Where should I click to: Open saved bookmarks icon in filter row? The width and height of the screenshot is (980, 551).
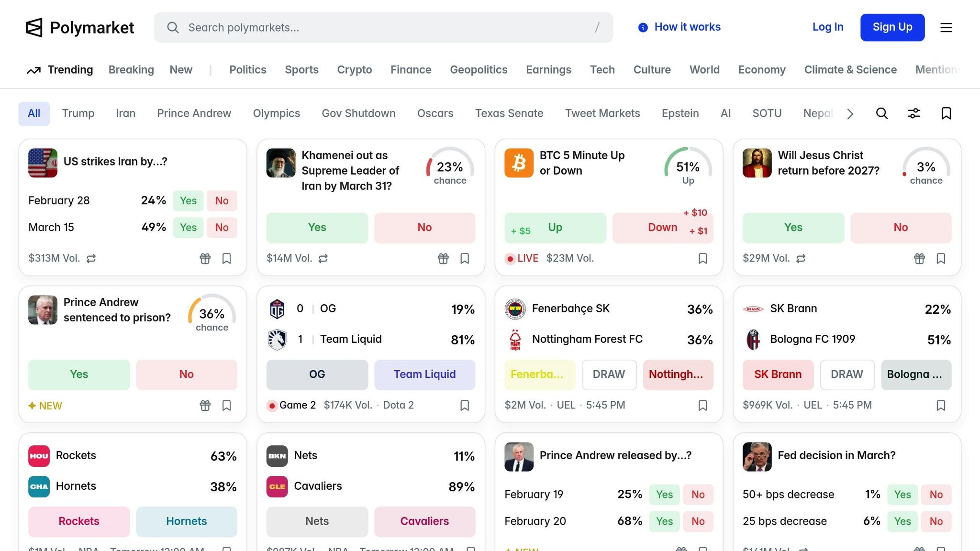[x=946, y=113]
